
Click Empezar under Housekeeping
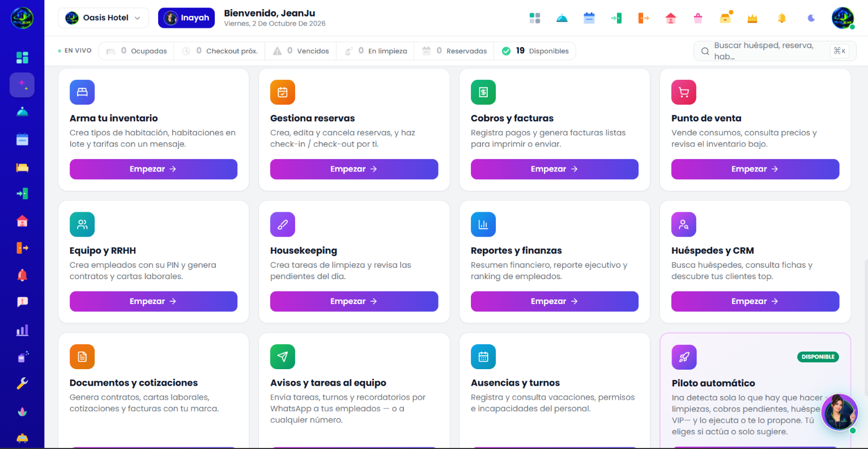(x=354, y=301)
